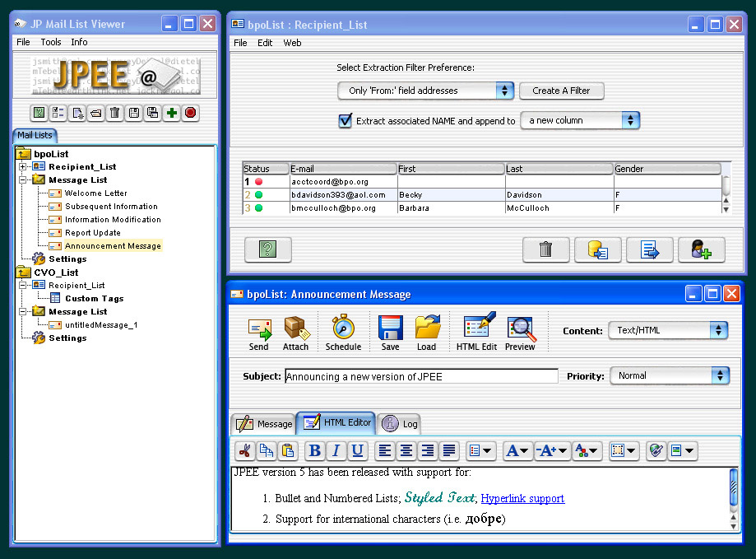
Task: Click the Hyperlink support link
Action: click(522, 498)
